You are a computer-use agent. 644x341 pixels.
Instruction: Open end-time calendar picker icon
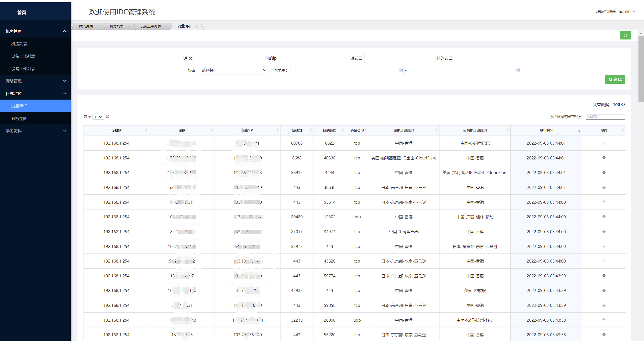coord(518,70)
